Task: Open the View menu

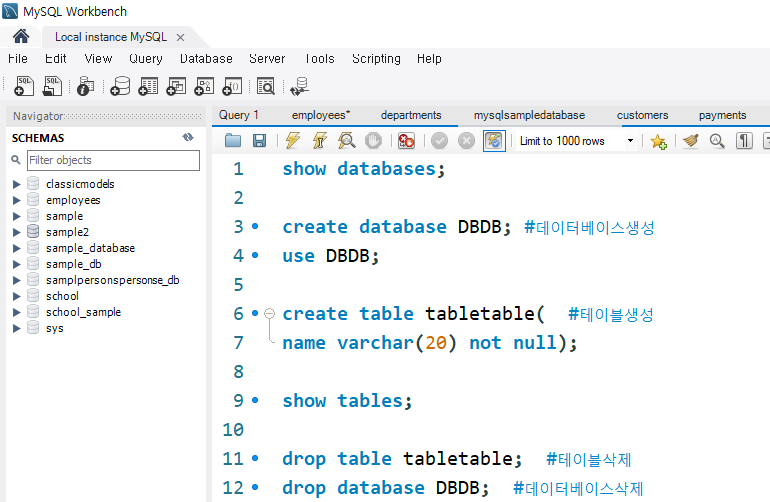Action: (98, 58)
